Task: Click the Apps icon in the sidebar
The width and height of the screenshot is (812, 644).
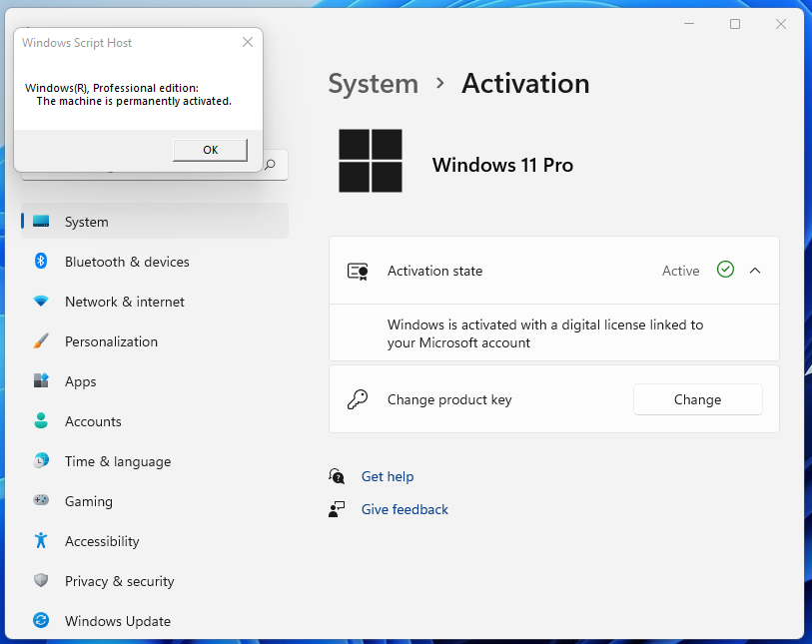Action: [41, 380]
